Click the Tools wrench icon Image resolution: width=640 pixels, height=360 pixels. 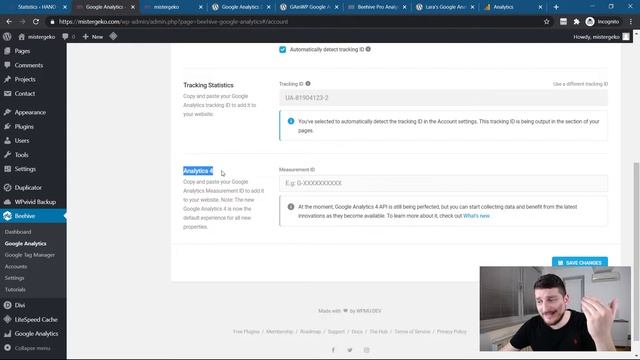(7, 155)
